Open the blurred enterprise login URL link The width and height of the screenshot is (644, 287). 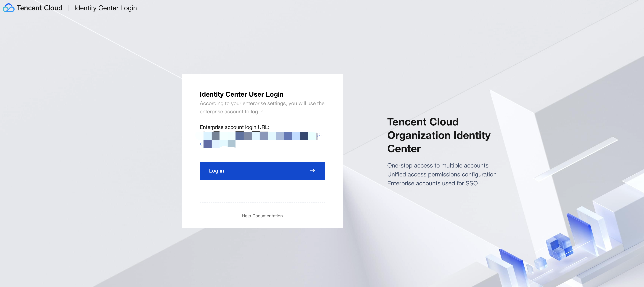(x=260, y=136)
